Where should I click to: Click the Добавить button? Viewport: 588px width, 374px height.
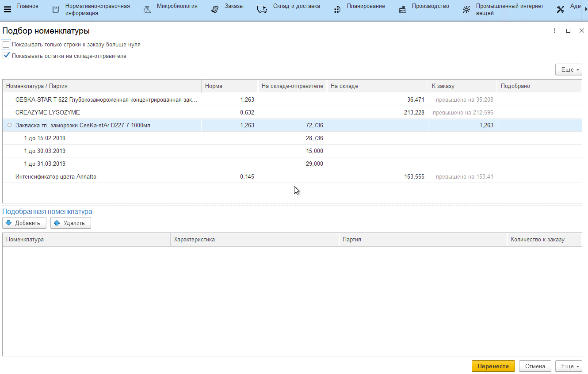click(x=24, y=223)
